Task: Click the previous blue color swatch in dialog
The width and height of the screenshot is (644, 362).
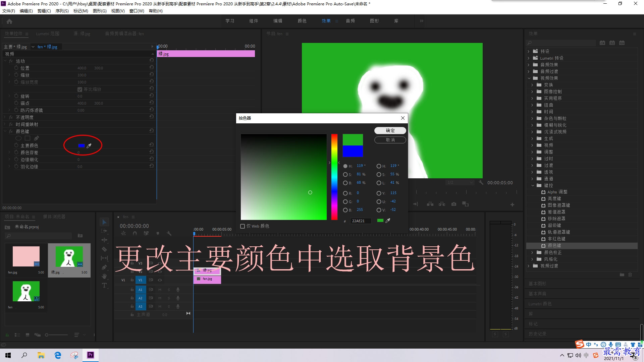Action: (x=353, y=151)
